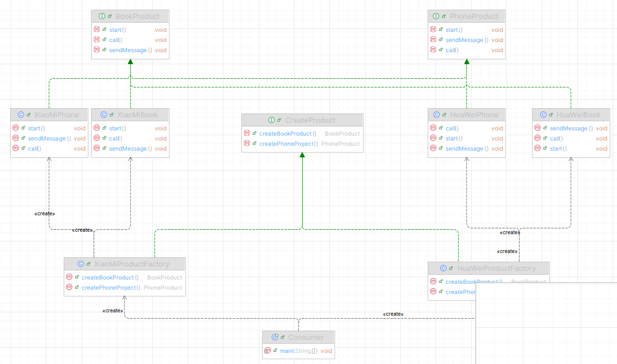Click method icon beside call() in BookProduct

point(97,40)
